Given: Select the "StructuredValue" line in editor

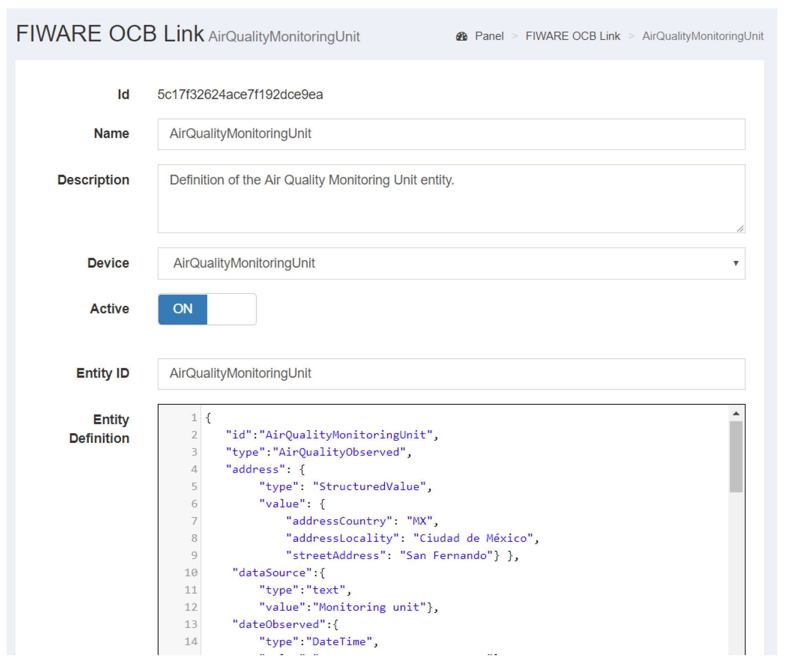Looking at the screenshot, I should click(345, 487).
